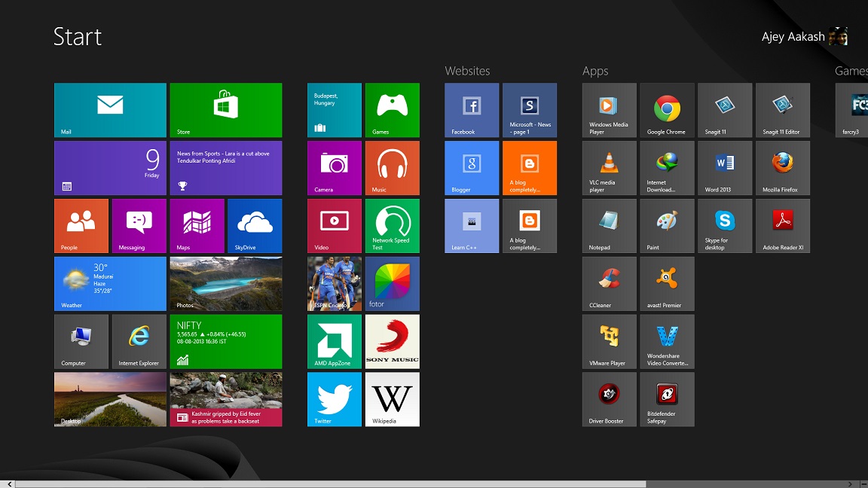Click the right scroll arrow
Screen dimensions: 868x488
(x=850, y=484)
